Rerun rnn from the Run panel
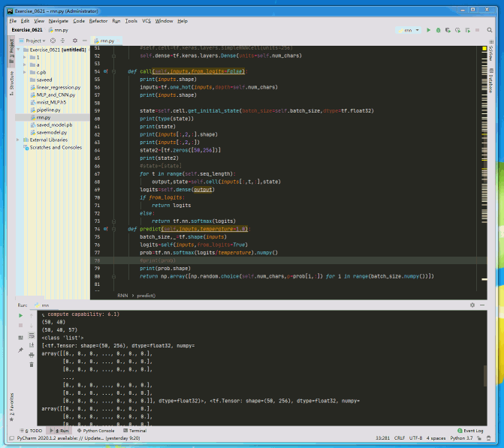Viewport: 504px width, 448px height. (x=20, y=316)
